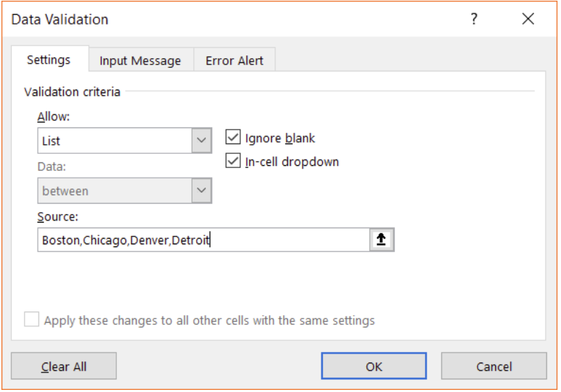Uncheck the In-cell dropdown checkbox
The width and height of the screenshot is (561, 392).
[x=233, y=162]
